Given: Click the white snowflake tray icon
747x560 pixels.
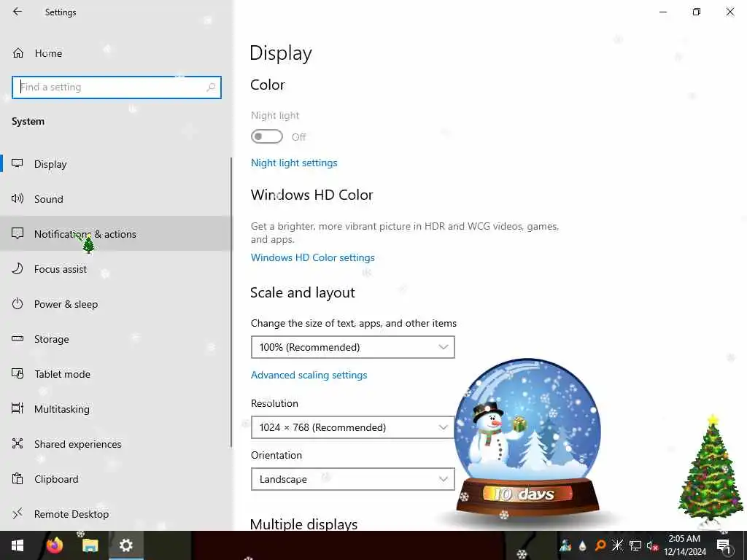Looking at the screenshot, I should (x=617, y=545).
